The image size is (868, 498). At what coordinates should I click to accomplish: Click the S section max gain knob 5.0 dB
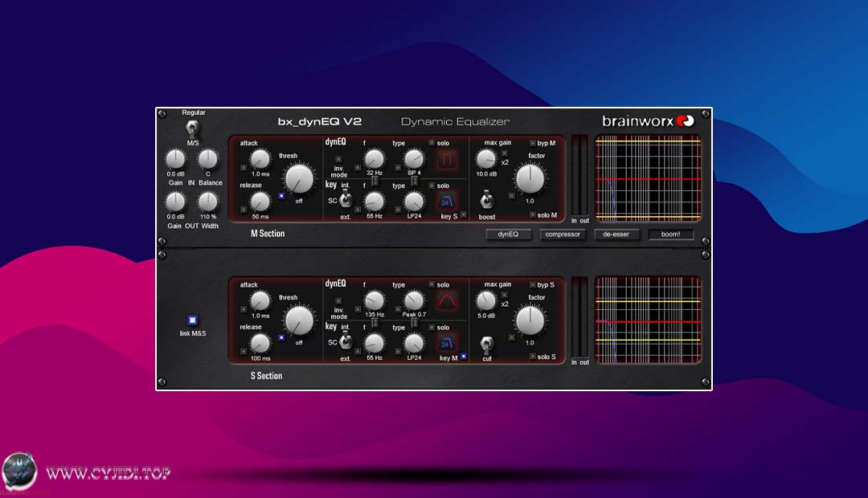point(486,301)
